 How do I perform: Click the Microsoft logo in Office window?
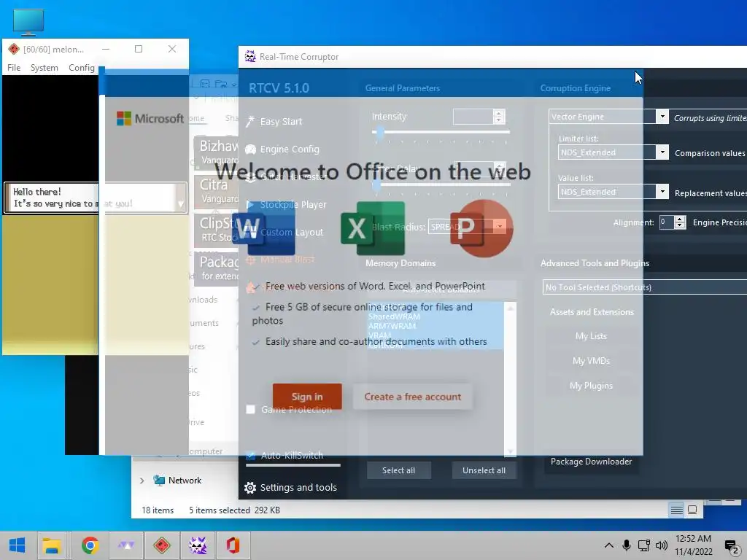point(150,118)
